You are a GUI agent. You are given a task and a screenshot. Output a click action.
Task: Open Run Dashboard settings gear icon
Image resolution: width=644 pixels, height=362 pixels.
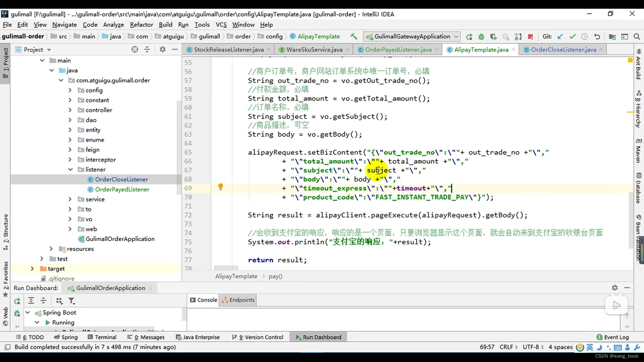[614, 288]
